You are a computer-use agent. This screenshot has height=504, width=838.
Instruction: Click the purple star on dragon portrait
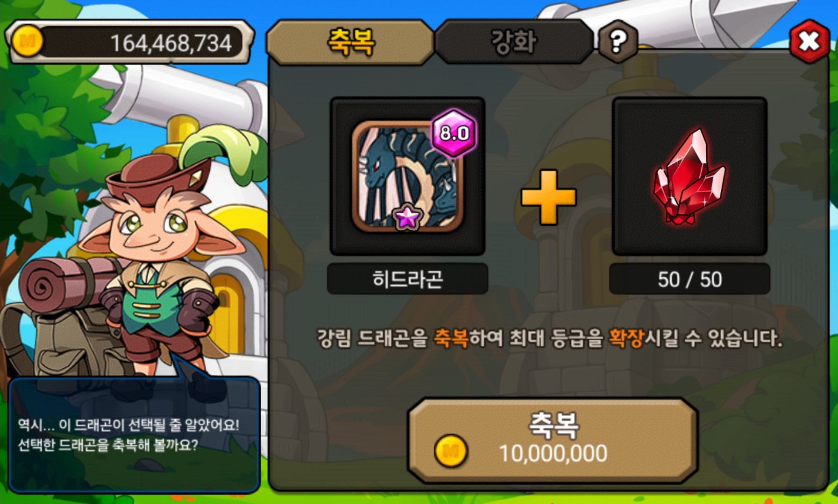(407, 217)
